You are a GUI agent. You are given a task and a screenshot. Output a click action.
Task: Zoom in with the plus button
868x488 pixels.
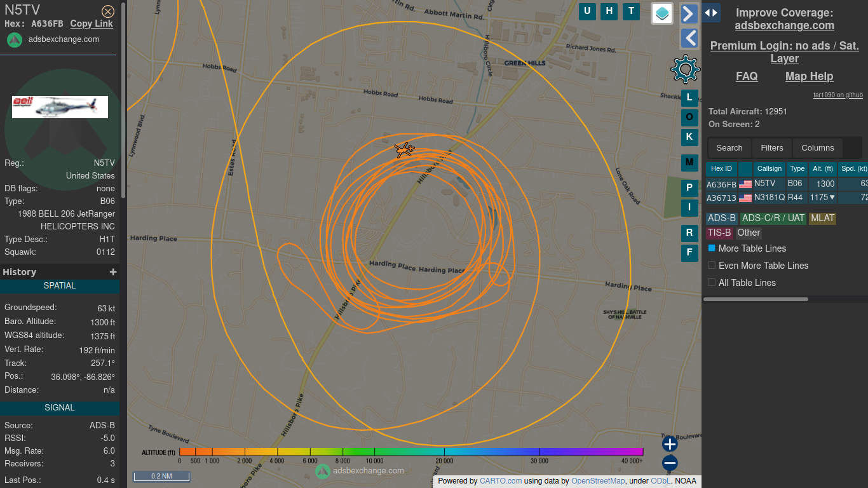point(670,444)
